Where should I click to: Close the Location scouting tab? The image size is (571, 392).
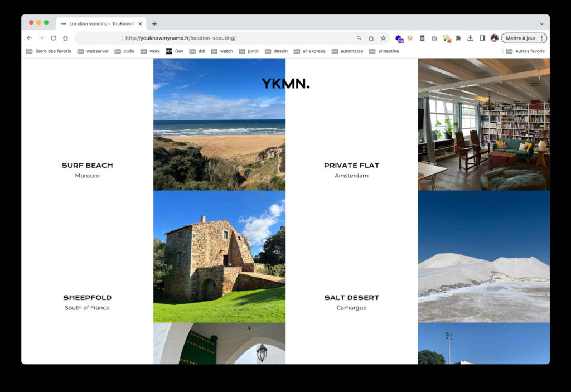(140, 23)
